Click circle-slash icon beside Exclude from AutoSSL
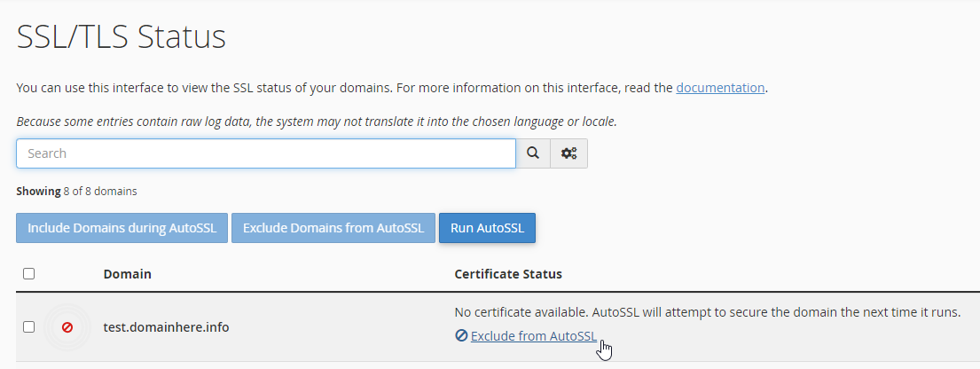Image resolution: width=980 pixels, height=369 pixels. pyautogui.click(x=461, y=336)
